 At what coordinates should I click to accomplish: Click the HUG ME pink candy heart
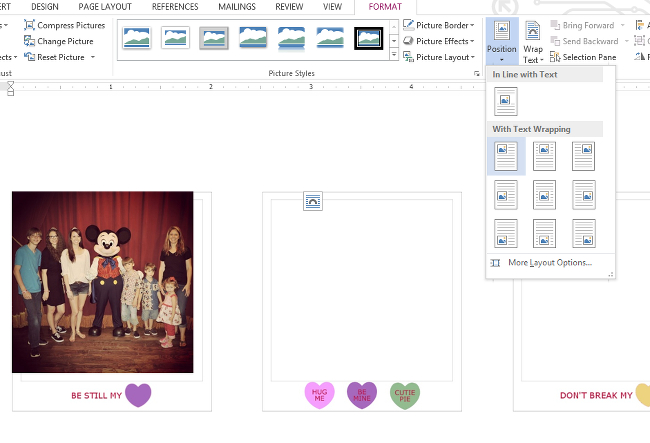point(320,395)
